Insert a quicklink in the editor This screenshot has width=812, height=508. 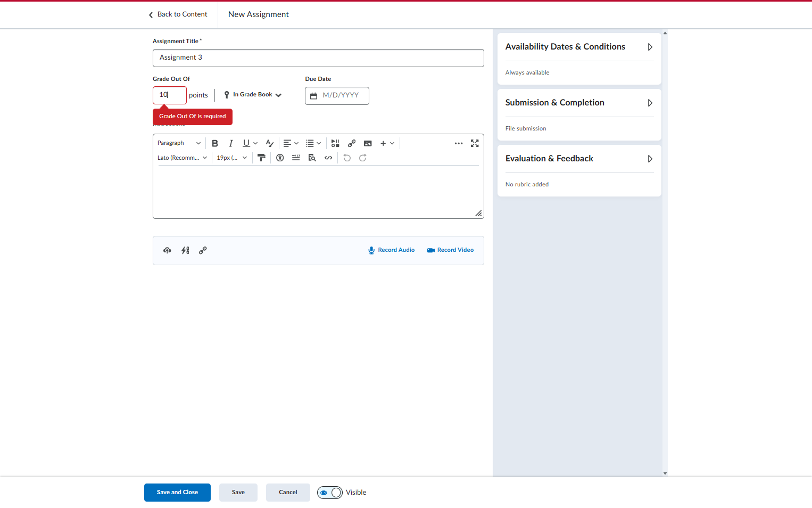tap(352, 143)
